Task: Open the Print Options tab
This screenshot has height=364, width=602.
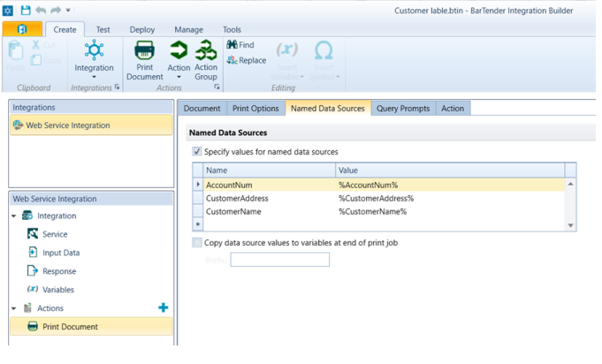Action: pos(255,109)
